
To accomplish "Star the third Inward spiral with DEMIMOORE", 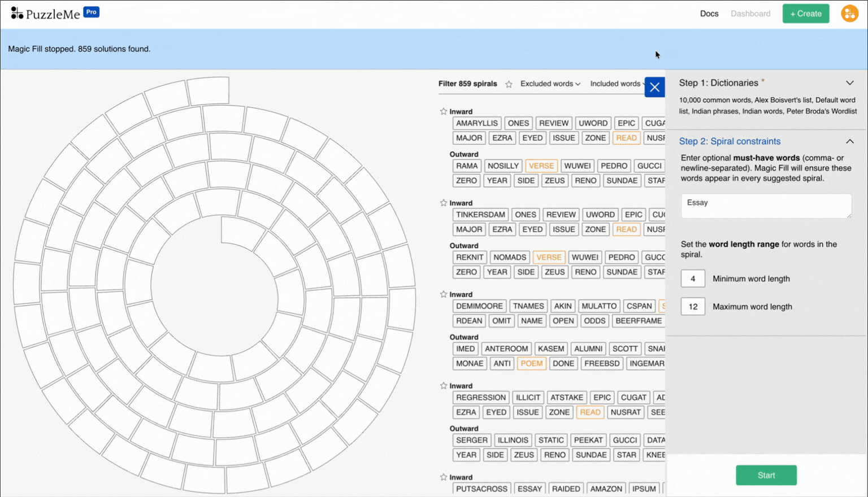I will pyautogui.click(x=444, y=294).
